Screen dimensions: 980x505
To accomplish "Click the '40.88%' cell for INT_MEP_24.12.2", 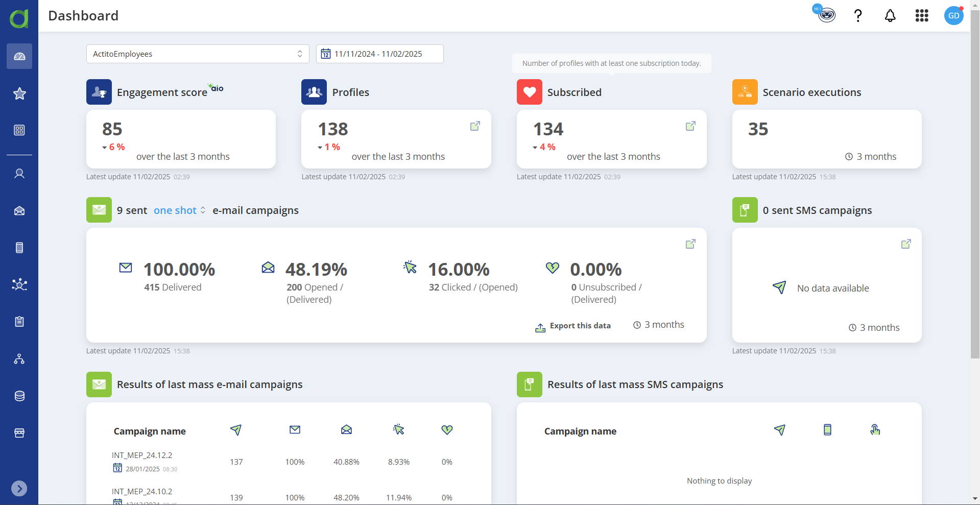I will pyautogui.click(x=346, y=462).
